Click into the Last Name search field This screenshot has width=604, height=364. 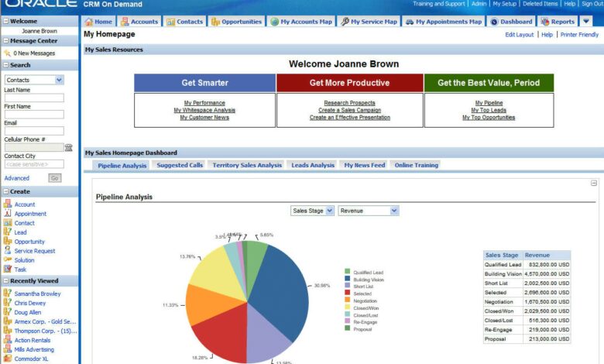[34, 98]
